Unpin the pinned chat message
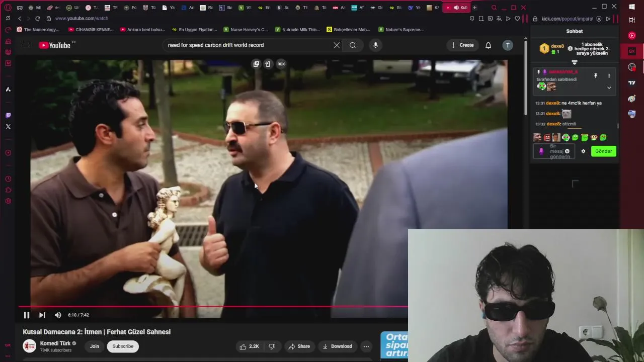The height and width of the screenshot is (362, 644). pyautogui.click(x=596, y=76)
